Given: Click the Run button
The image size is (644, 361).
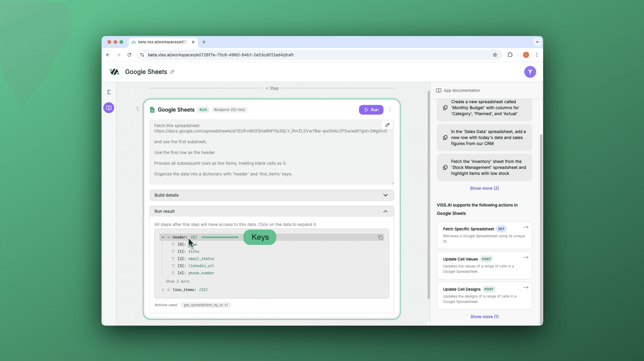Looking at the screenshot, I should [371, 109].
